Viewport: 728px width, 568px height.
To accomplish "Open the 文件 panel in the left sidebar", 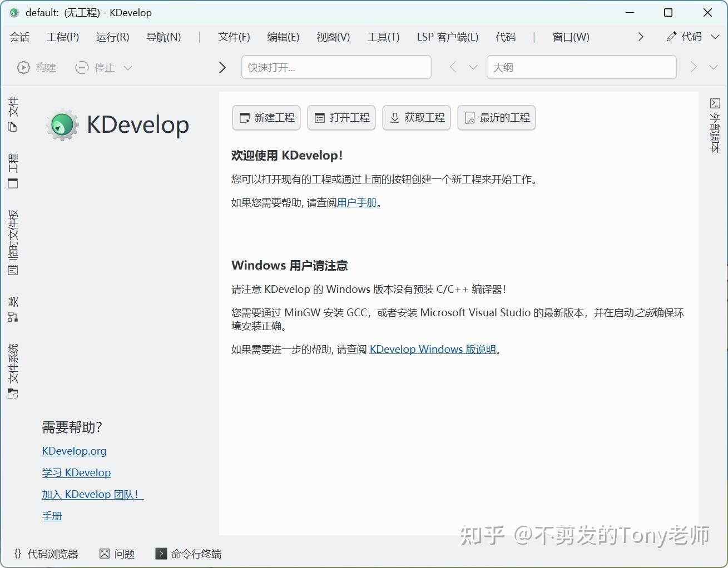I will [x=13, y=114].
